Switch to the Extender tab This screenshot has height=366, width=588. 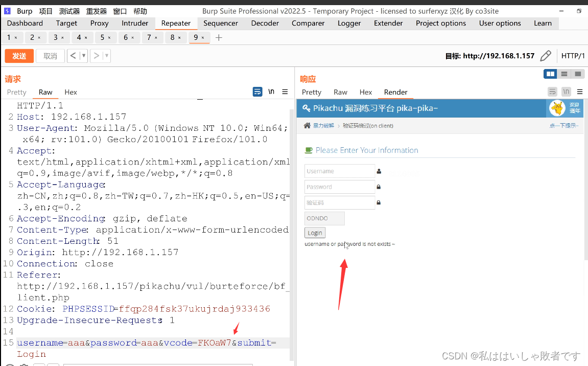(x=388, y=24)
